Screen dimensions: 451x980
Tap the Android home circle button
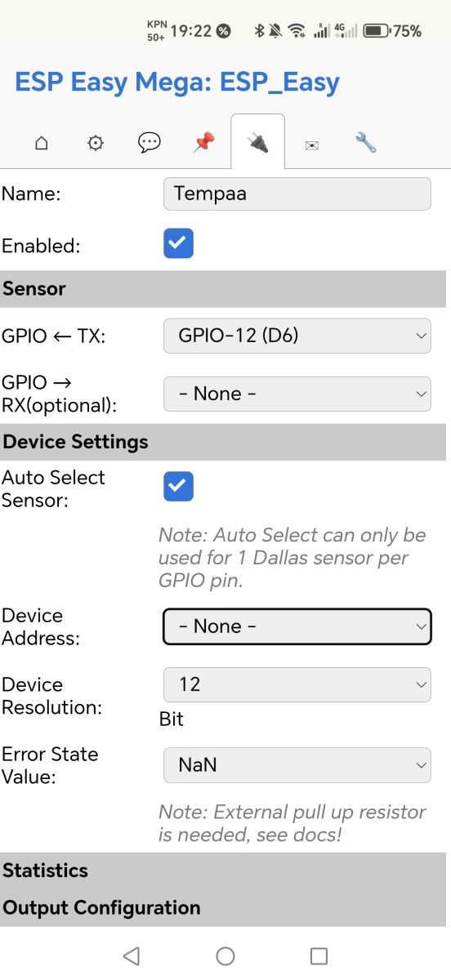225,955
